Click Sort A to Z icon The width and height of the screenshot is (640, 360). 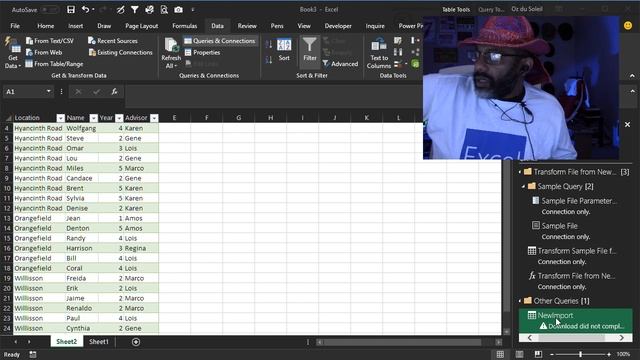click(x=269, y=44)
